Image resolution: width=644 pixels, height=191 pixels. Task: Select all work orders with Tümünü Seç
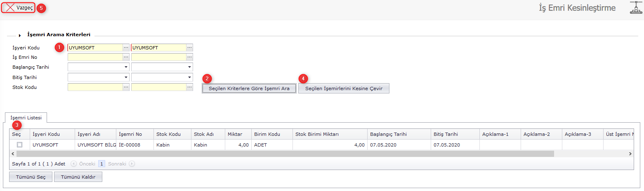click(x=31, y=177)
